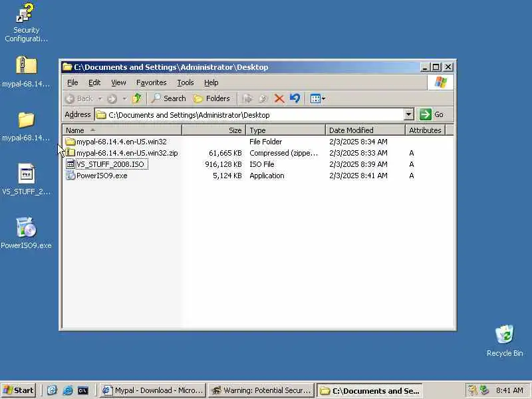The width and height of the screenshot is (532, 399).
Task: Select mypal-68.14.4.en-US.win32.zip in file list
Action: click(127, 153)
